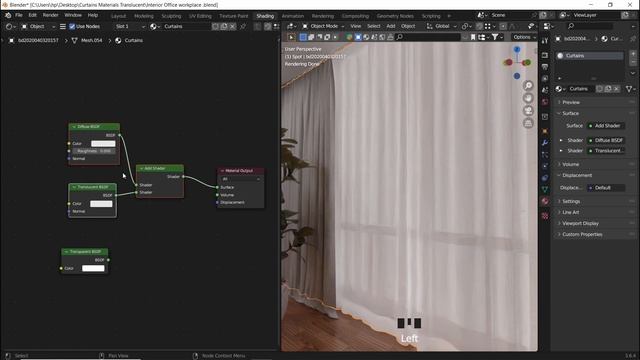This screenshot has height=360, width=640.
Task: Open the Output properties tab icon
Action: click(545, 67)
